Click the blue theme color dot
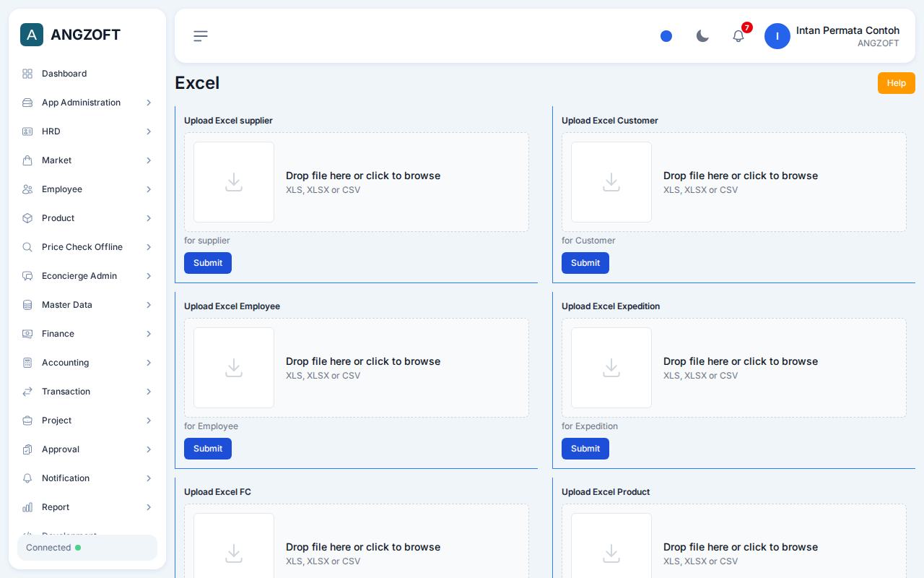Viewport: 924px width, 578px height. (666, 36)
